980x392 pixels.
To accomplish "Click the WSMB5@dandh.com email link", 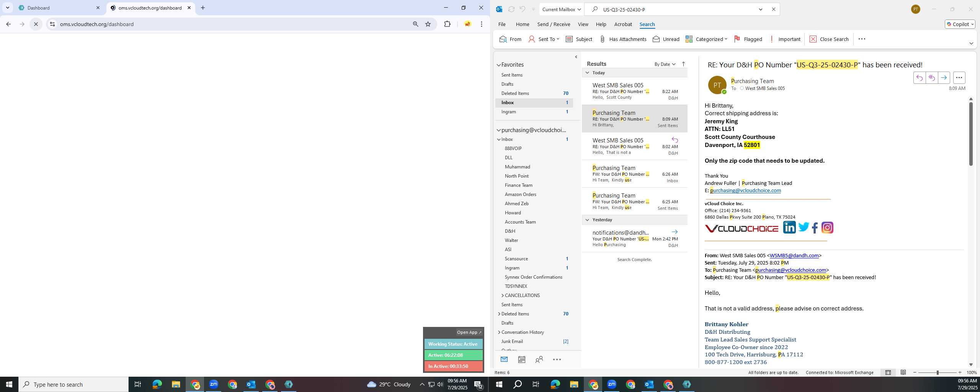I will point(794,255).
